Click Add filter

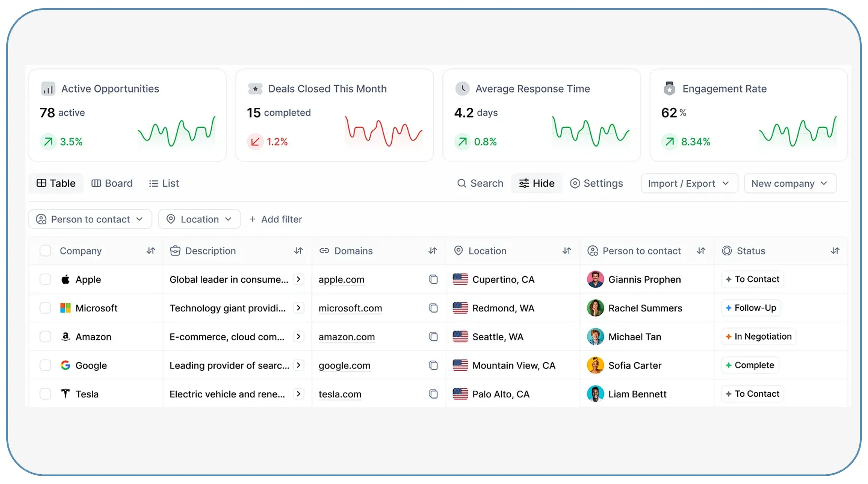[x=276, y=219]
